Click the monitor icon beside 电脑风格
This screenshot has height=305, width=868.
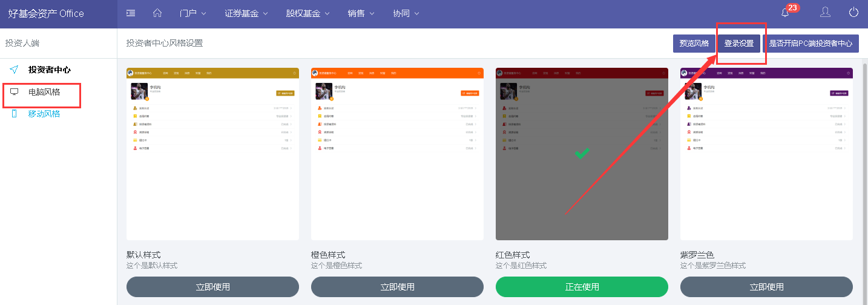pos(14,92)
